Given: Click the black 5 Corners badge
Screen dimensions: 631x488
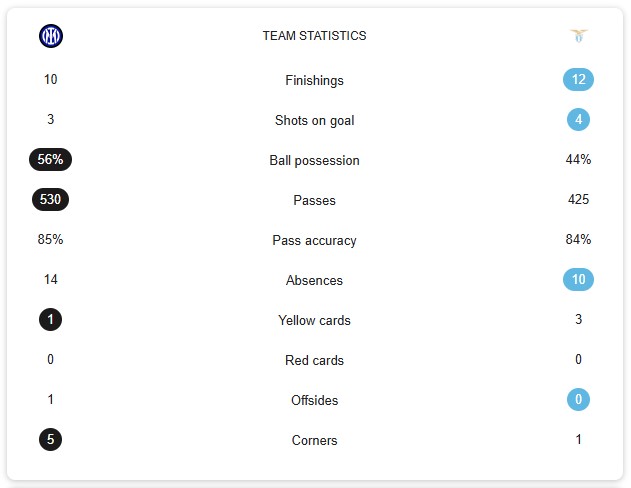Looking at the screenshot, I should pos(50,439).
